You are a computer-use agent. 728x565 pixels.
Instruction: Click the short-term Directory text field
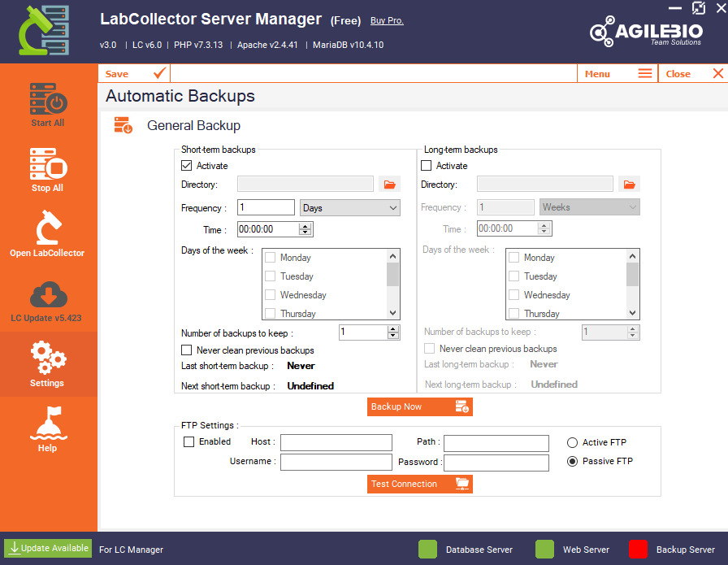305,184
